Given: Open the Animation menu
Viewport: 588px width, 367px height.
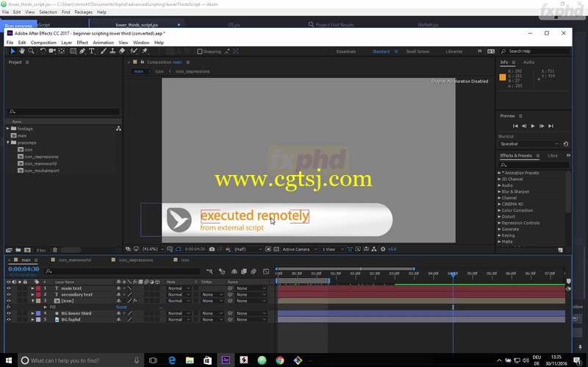Looking at the screenshot, I should [x=103, y=43].
